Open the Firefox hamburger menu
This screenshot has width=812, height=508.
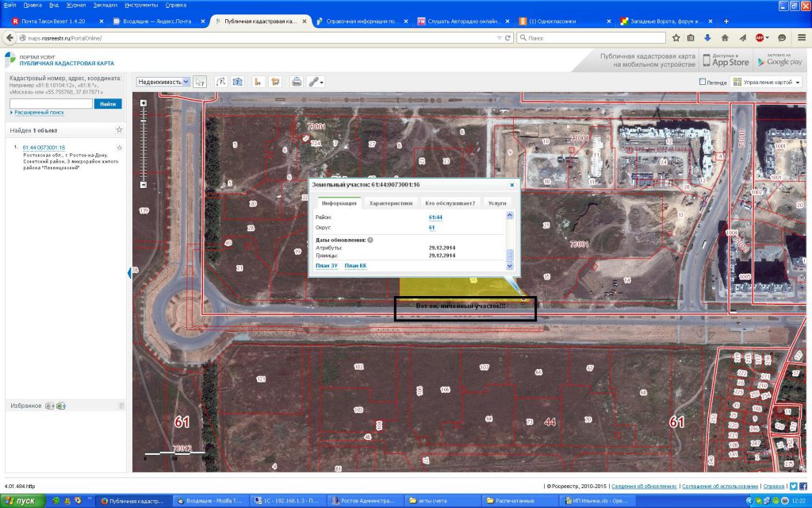[802, 38]
